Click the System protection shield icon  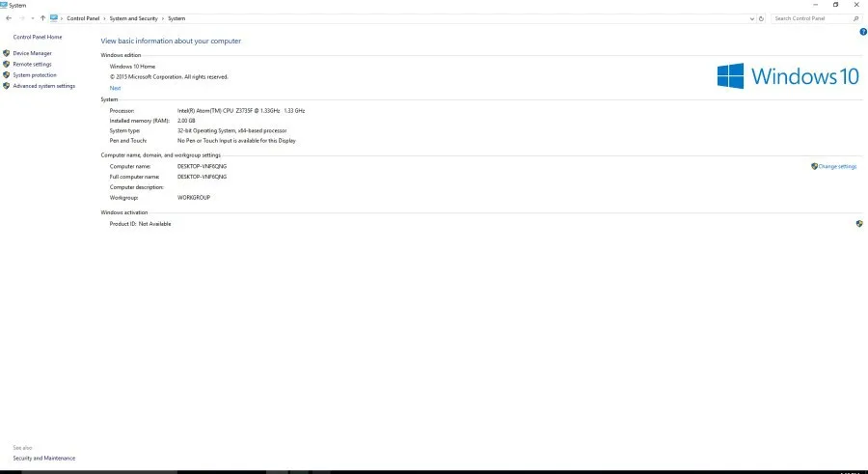[x=6, y=75]
